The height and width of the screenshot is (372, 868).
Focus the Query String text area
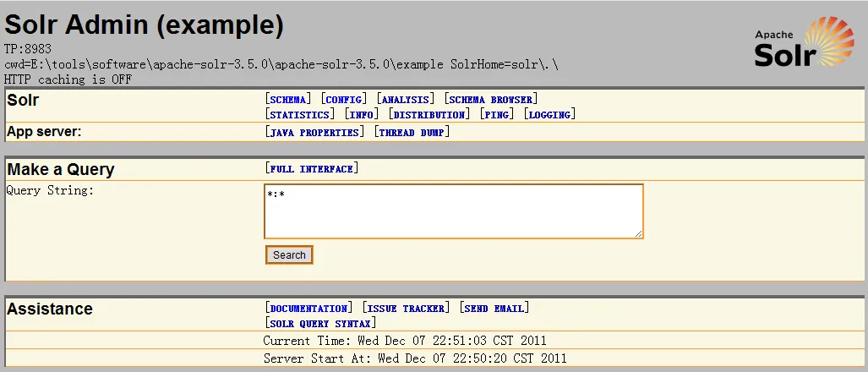point(454,211)
